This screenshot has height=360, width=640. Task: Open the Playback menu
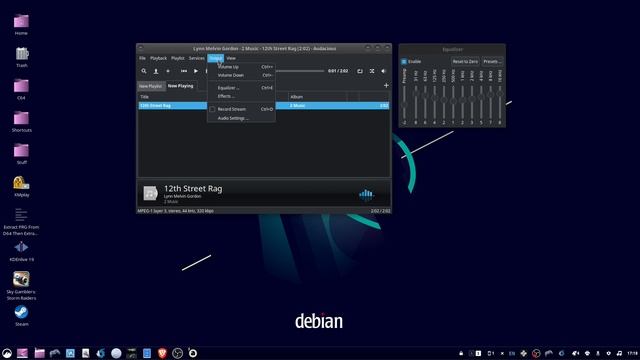(x=158, y=58)
